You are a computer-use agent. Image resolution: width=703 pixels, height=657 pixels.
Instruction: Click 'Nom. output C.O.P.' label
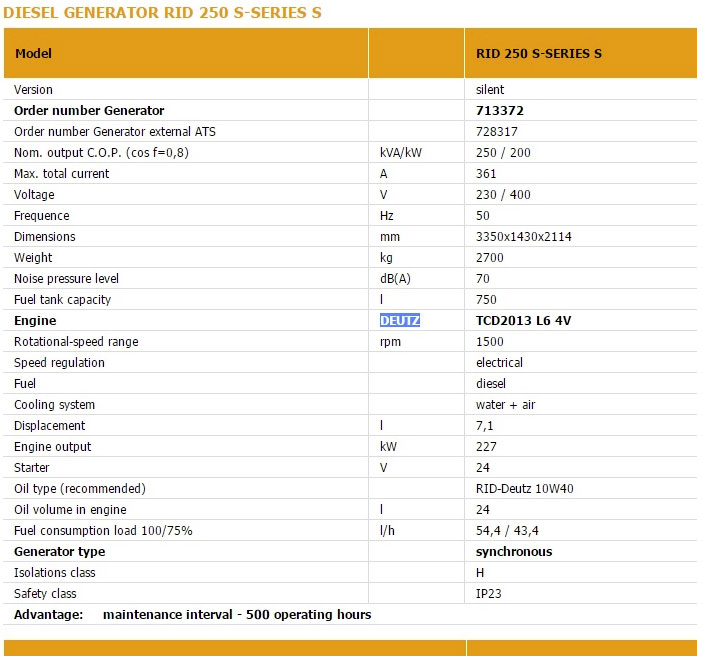(x=101, y=152)
